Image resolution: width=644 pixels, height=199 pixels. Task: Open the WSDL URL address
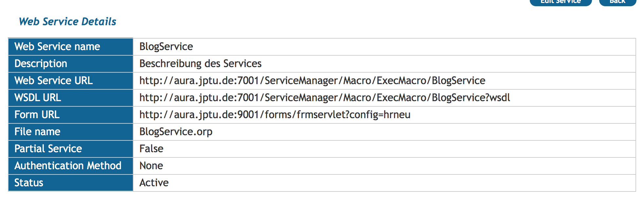[325, 98]
